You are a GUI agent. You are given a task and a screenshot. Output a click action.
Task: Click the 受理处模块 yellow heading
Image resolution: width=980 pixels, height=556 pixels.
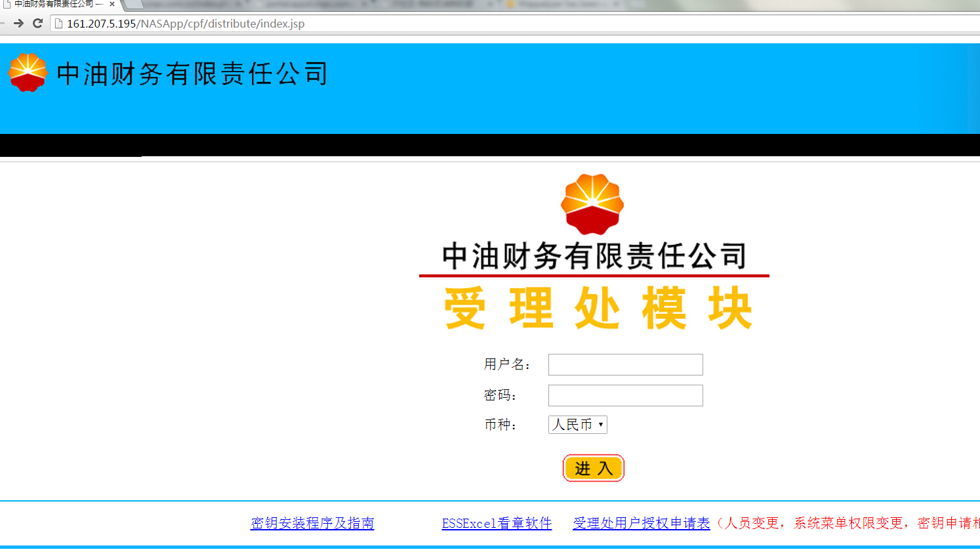tap(598, 308)
